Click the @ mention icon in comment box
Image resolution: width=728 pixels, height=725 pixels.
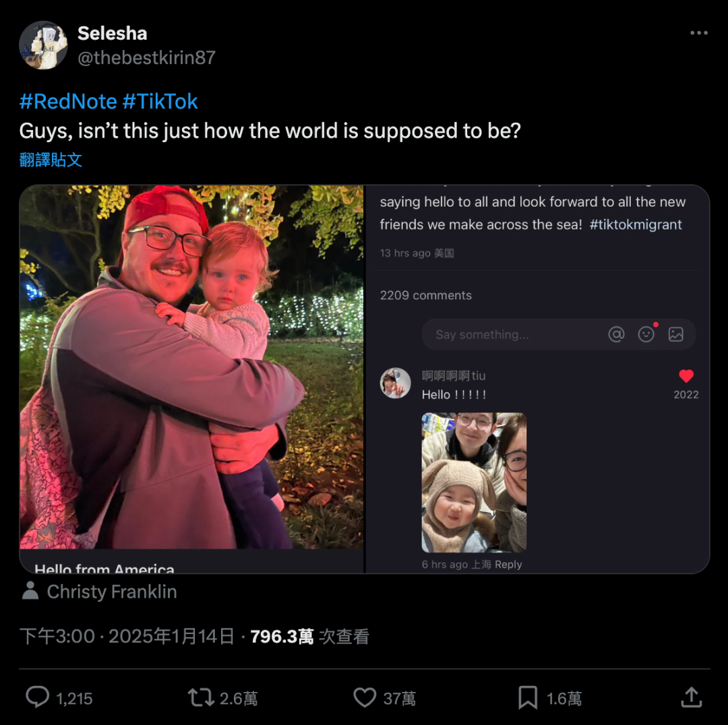(617, 334)
